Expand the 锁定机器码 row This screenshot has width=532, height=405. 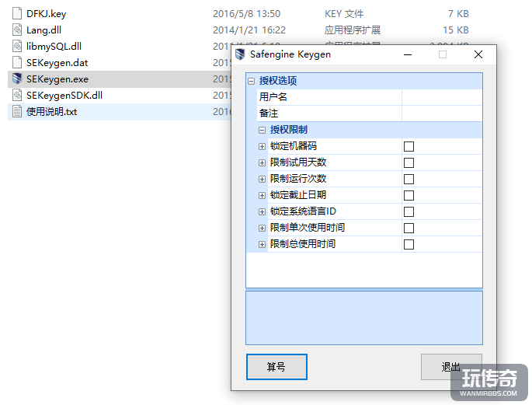coord(262,146)
